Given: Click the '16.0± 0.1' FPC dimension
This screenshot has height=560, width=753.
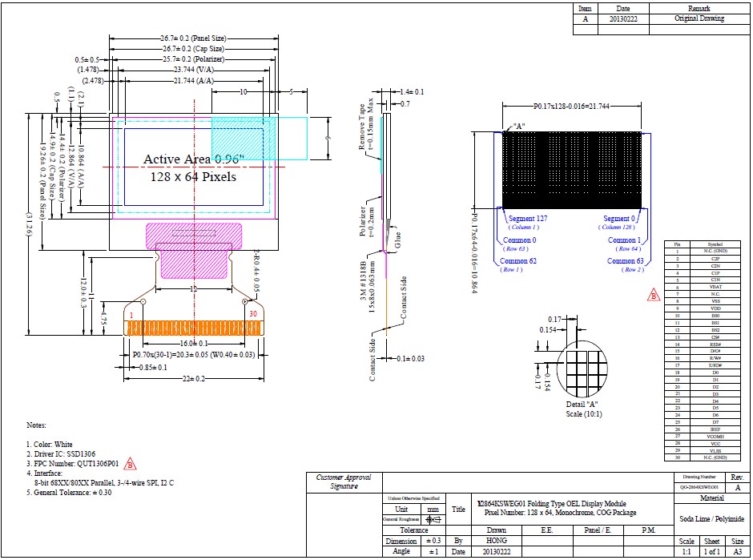Looking at the screenshot, I should pyautogui.click(x=194, y=344).
